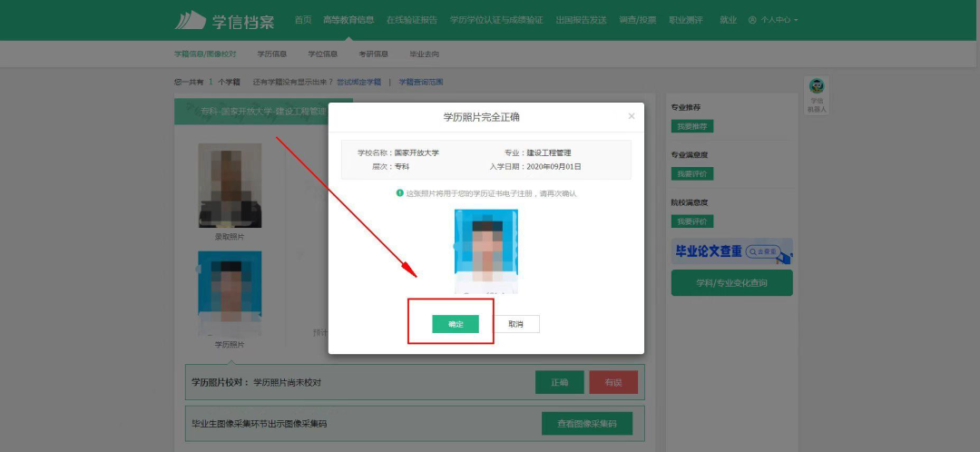Viewport: 980px width, 452px height.
Task: Click the 取消 button in dialog
Action: click(x=515, y=324)
